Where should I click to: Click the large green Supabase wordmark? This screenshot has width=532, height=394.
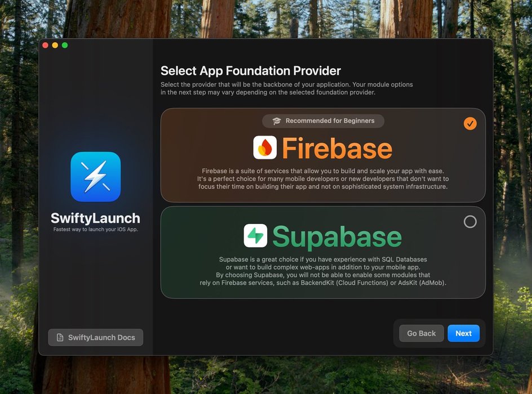pos(337,237)
